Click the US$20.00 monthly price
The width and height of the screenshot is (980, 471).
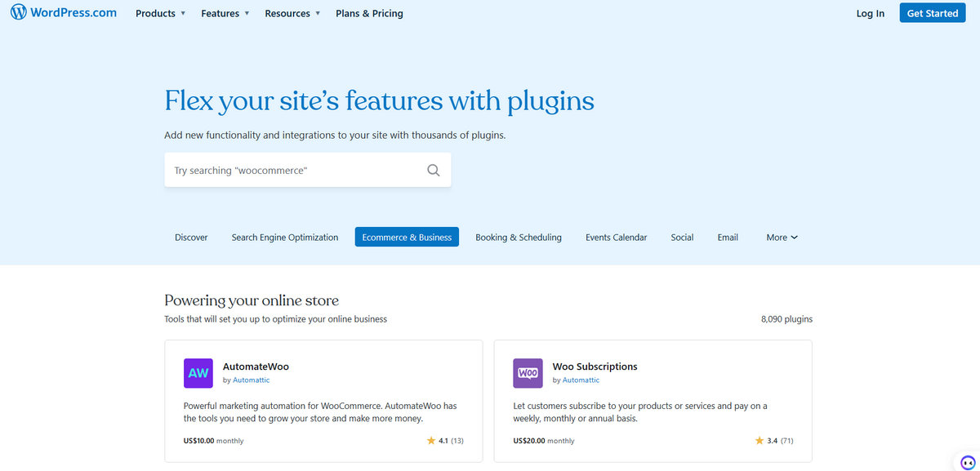click(x=544, y=441)
